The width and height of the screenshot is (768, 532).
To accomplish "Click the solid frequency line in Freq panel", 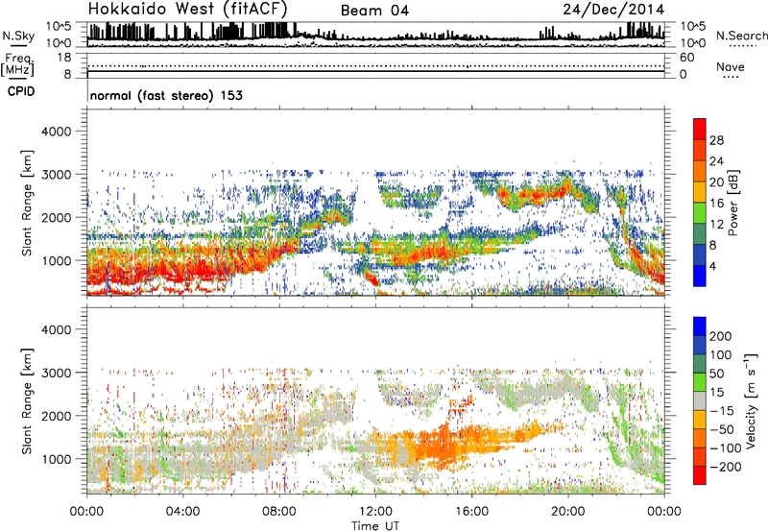I will [x=375, y=71].
